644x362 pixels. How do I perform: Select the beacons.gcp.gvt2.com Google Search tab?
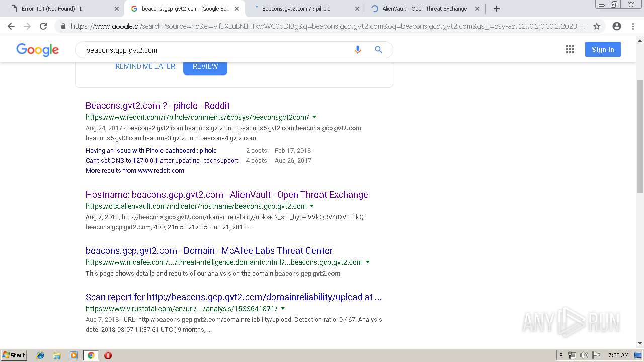pyautogui.click(x=184, y=9)
